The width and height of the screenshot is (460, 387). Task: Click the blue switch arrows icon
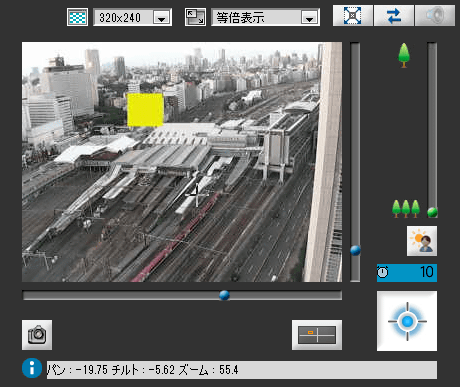pyautogui.click(x=394, y=15)
